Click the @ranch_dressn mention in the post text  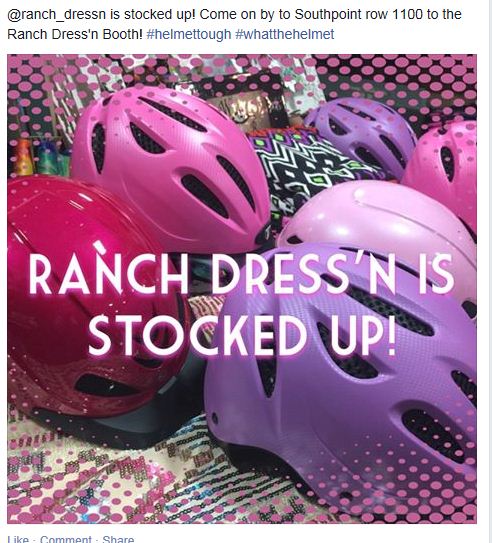pos(57,15)
